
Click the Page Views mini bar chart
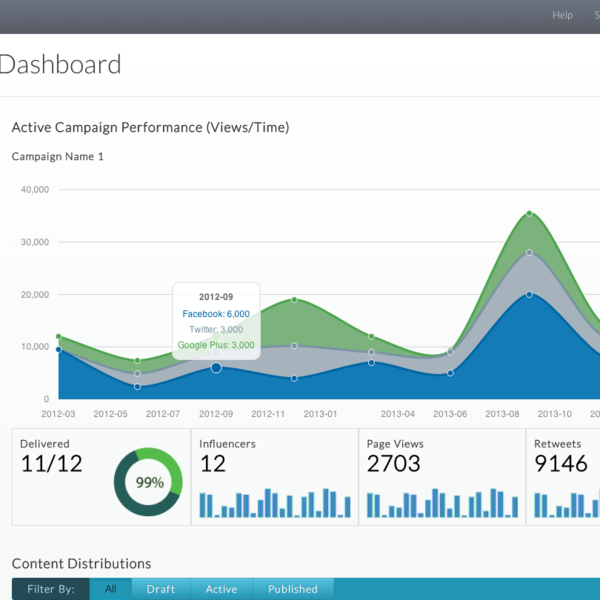point(442,502)
